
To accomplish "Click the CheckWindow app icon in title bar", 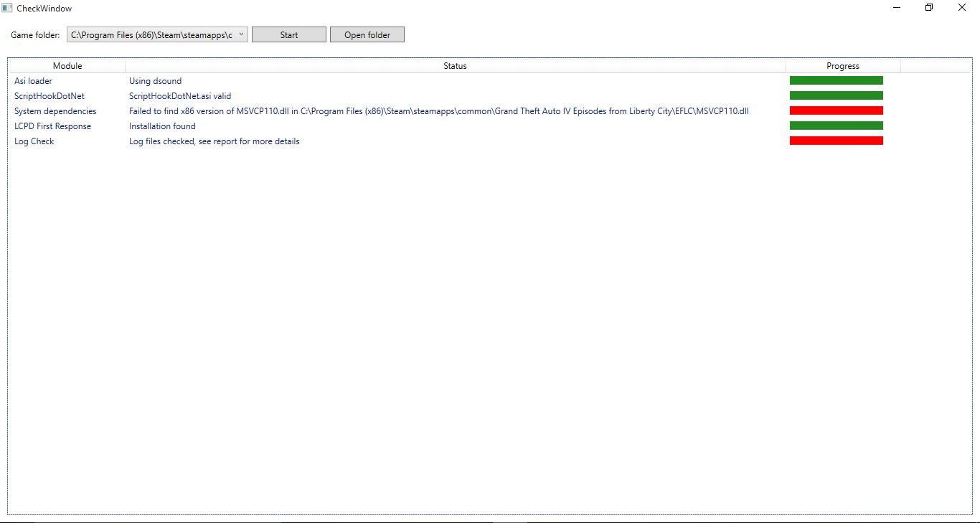I will coord(7,8).
